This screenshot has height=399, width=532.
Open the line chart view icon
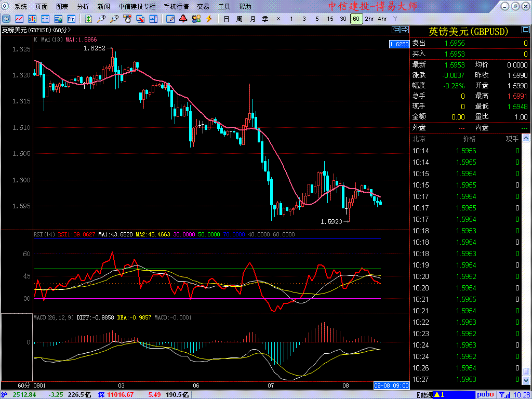(19, 19)
